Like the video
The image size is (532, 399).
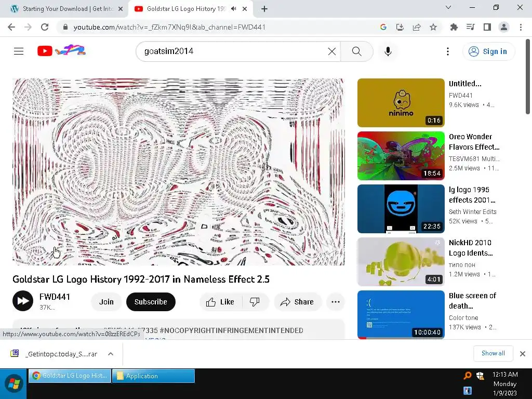click(220, 302)
